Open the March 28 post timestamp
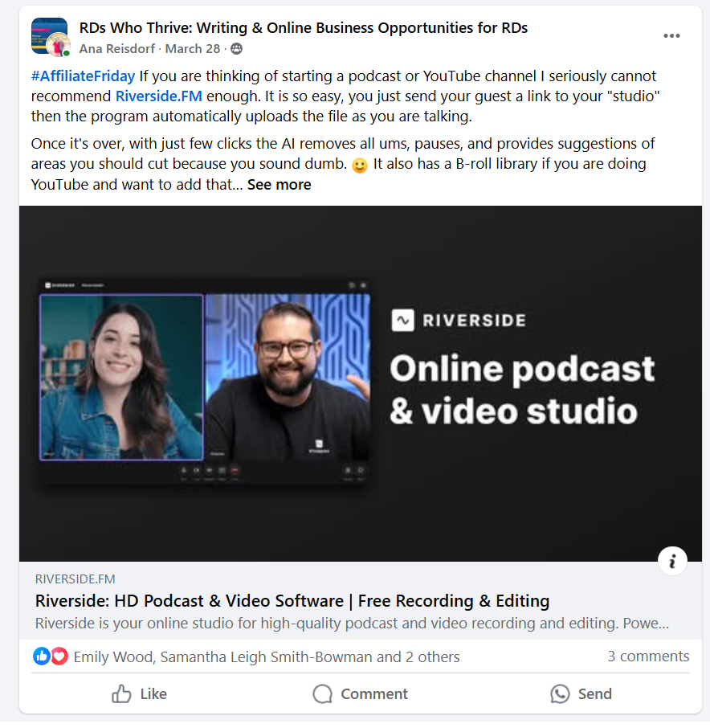710x728 pixels. click(193, 49)
